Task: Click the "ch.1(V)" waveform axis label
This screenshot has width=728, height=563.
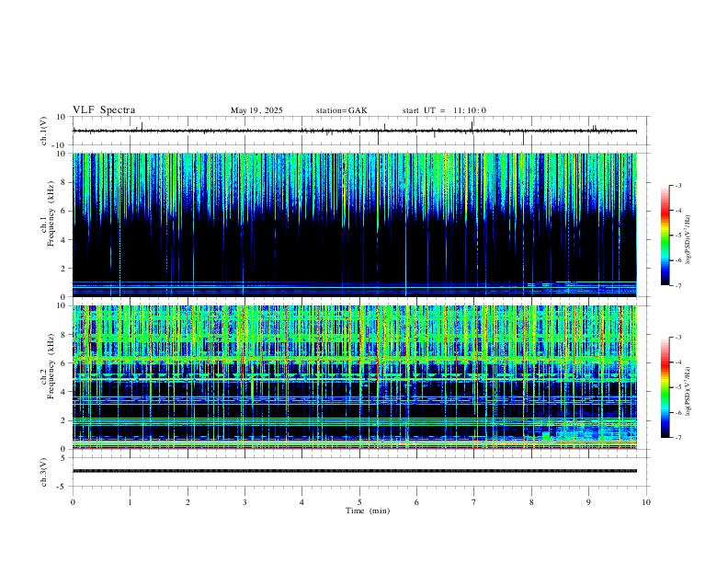Action: tap(44, 131)
